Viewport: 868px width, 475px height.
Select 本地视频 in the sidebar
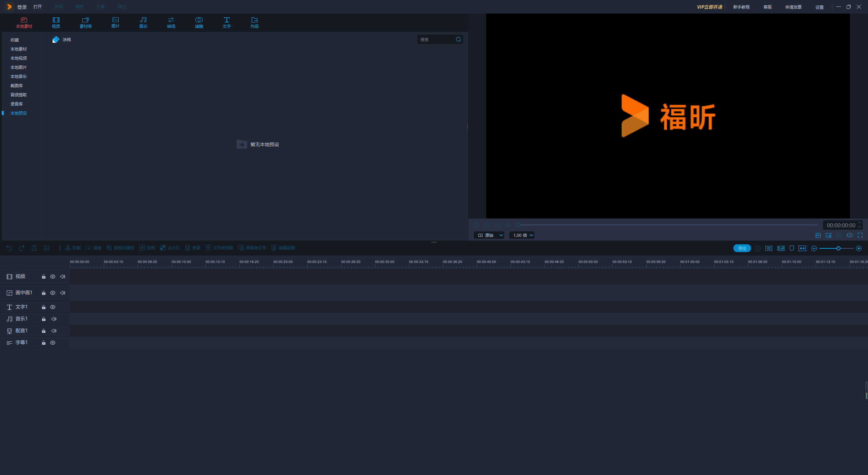pyautogui.click(x=19, y=58)
